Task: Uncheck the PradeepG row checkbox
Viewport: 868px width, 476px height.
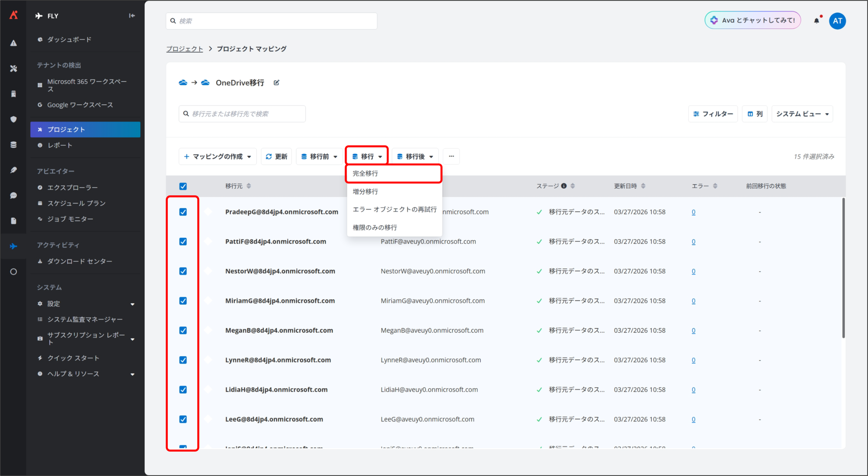Action: click(183, 212)
